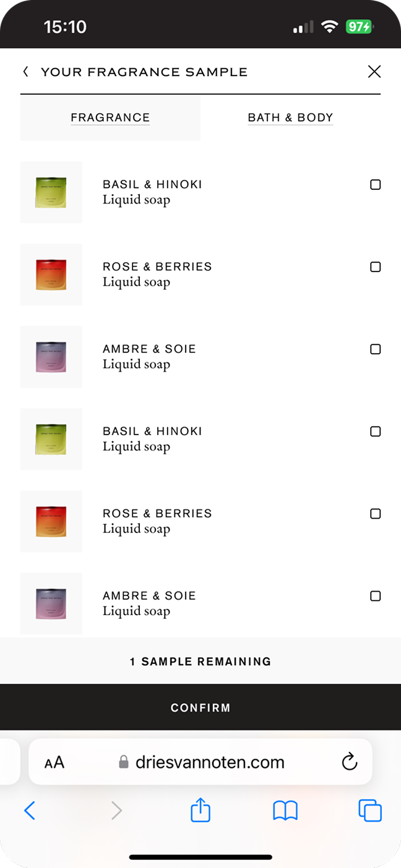
Task: Go back with Safari's back arrow
Action: click(x=29, y=810)
